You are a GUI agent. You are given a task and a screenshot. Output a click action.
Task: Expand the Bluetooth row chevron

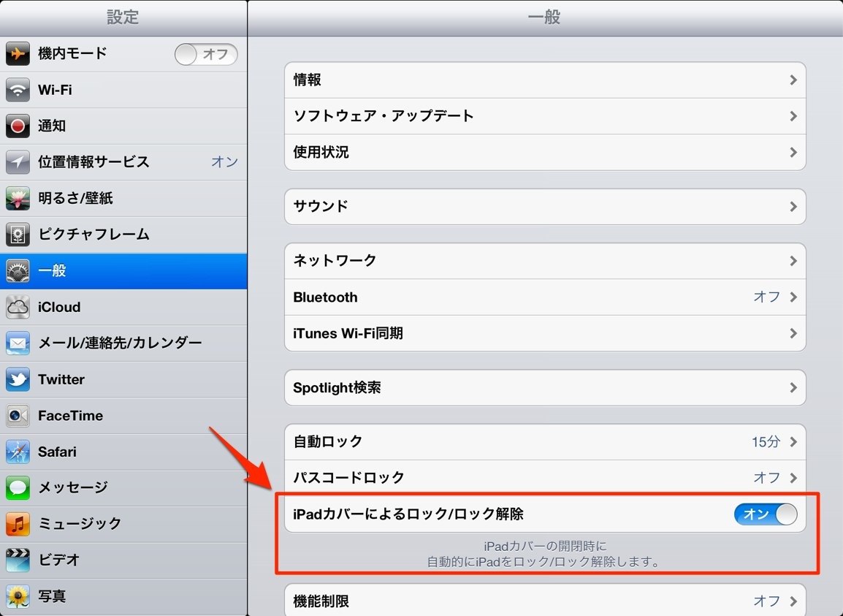click(793, 297)
